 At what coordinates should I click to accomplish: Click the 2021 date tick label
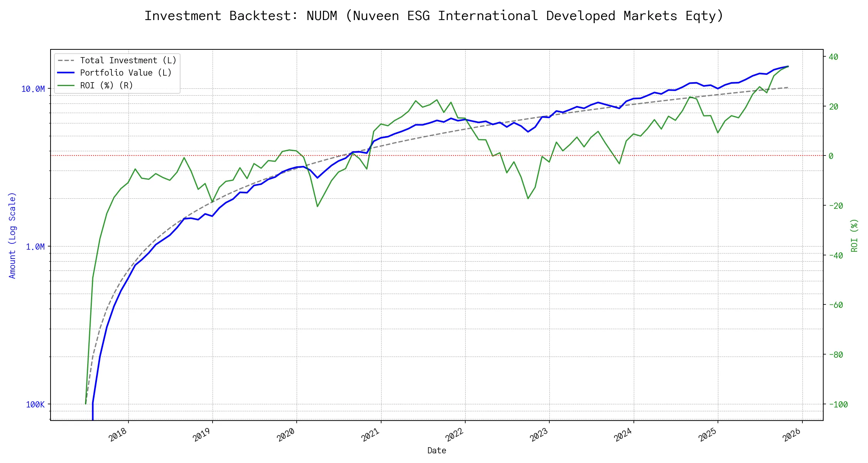pyautogui.click(x=370, y=435)
